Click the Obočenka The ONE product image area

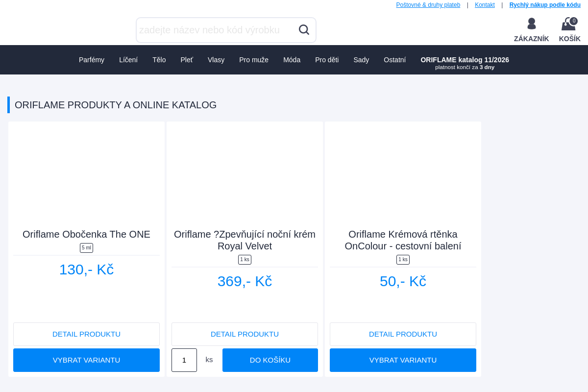[86, 175]
